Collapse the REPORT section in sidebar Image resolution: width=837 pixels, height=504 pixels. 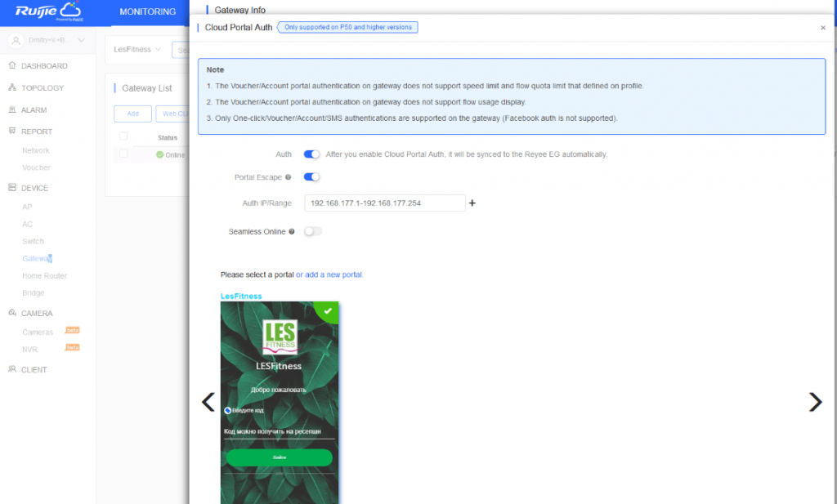pyautogui.click(x=36, y=132)
